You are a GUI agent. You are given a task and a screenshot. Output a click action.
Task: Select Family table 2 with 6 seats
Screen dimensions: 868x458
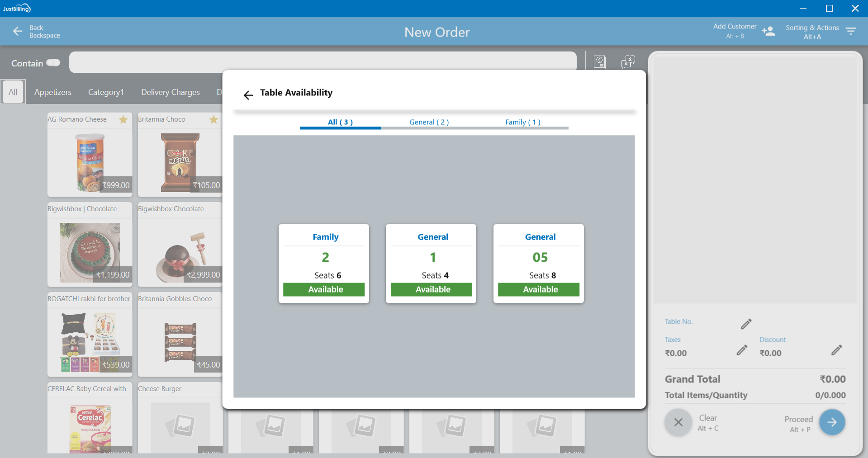click(x=324, y=264)
